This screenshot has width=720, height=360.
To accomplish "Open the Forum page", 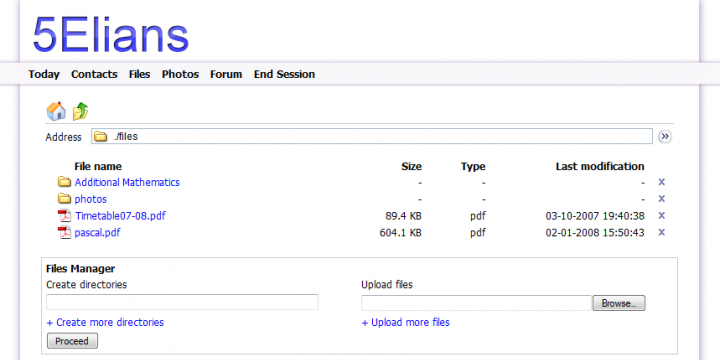I will tap(226, 74).
